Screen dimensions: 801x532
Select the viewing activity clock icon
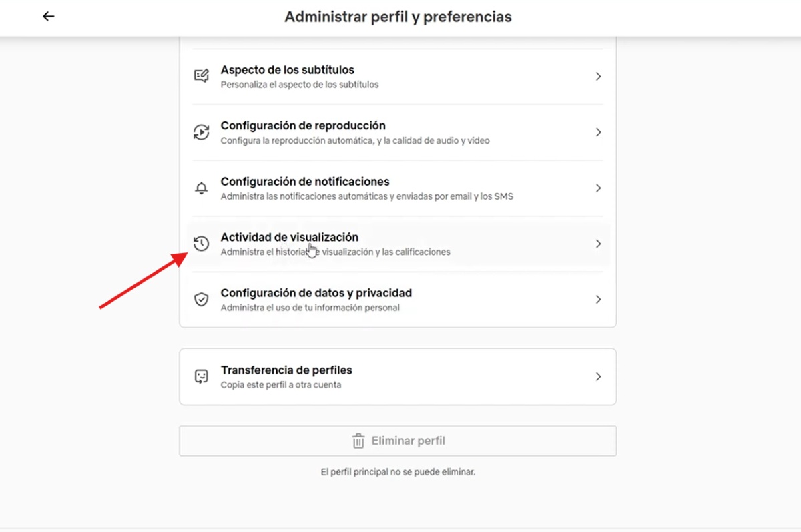tap(202, 243)
